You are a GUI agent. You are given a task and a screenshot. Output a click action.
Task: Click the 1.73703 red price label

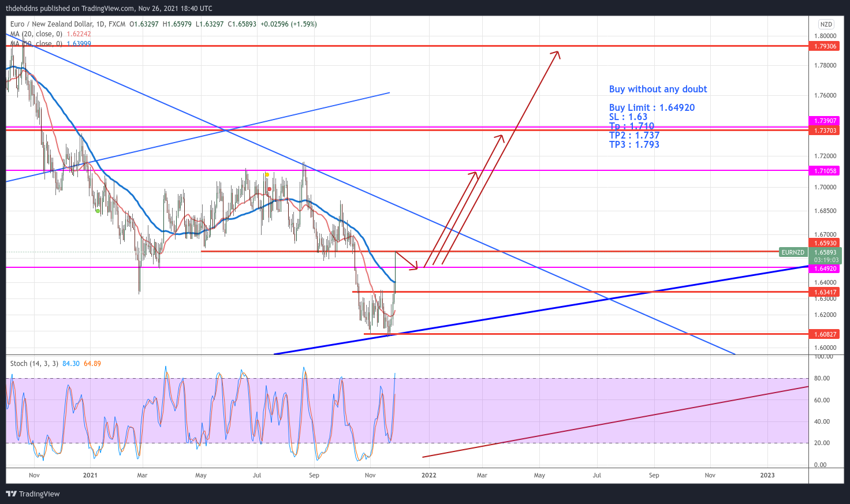[x=826, y=130]
